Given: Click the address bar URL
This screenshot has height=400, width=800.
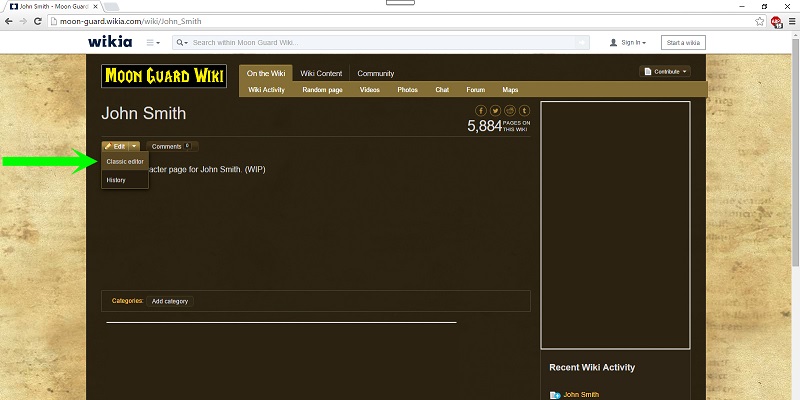Looking at the screenshot, I should tap(131, 21).
